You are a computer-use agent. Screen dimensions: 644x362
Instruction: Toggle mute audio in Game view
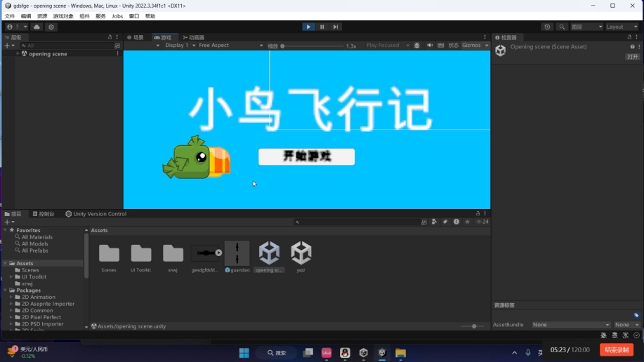coord(430,46)
